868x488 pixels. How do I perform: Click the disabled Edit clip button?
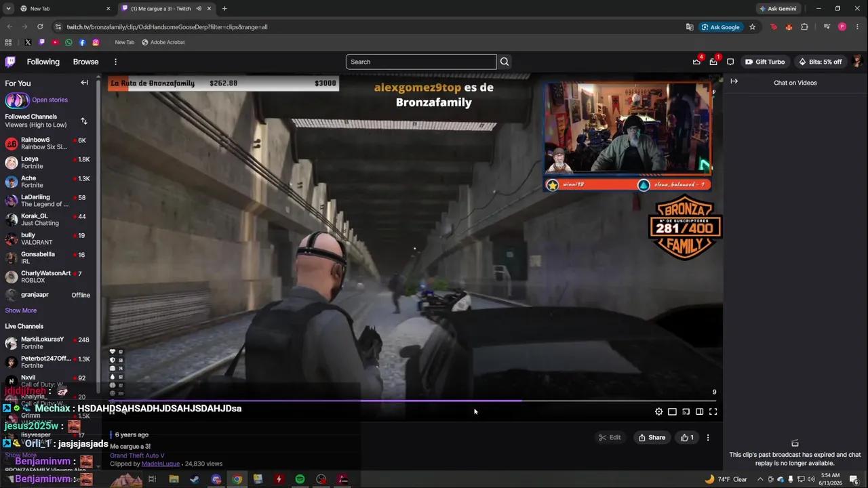[610, 438]
